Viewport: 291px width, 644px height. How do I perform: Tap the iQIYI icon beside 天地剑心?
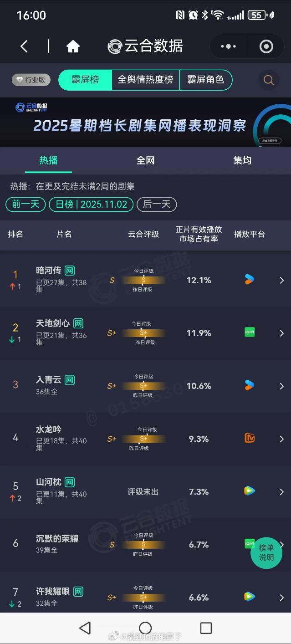click(x=249, y=333)
